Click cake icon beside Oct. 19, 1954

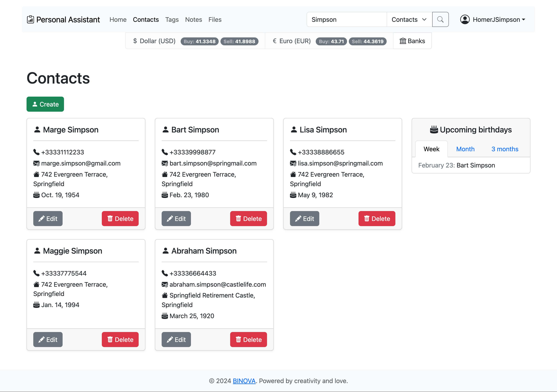36,195
